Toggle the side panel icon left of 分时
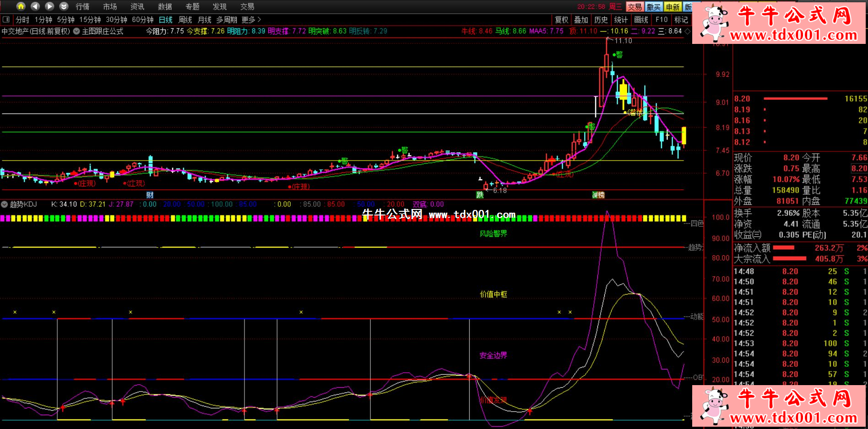 pos(6,20)
